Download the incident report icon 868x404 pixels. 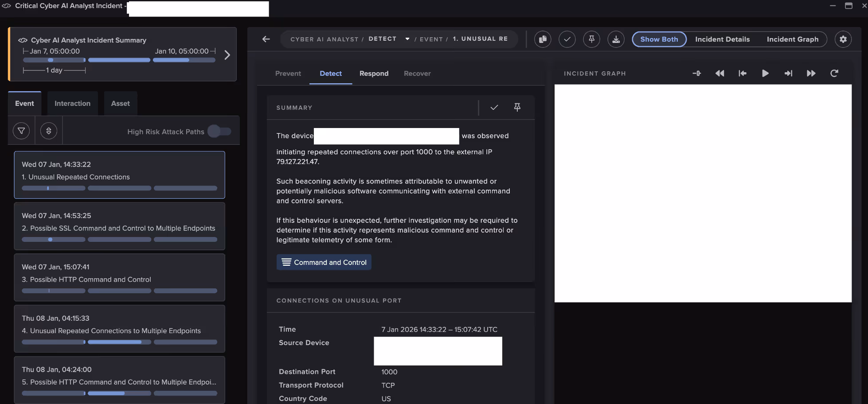(x=616, y=39)
